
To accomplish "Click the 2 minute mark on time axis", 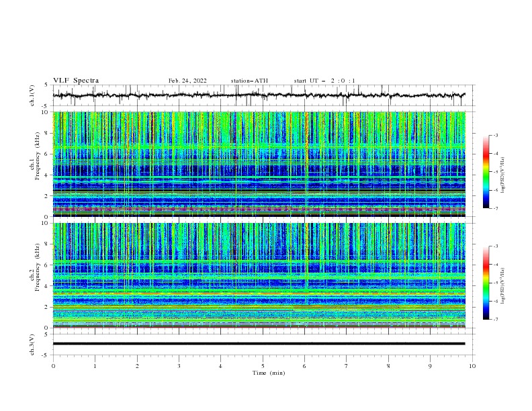I will (137, 366).
